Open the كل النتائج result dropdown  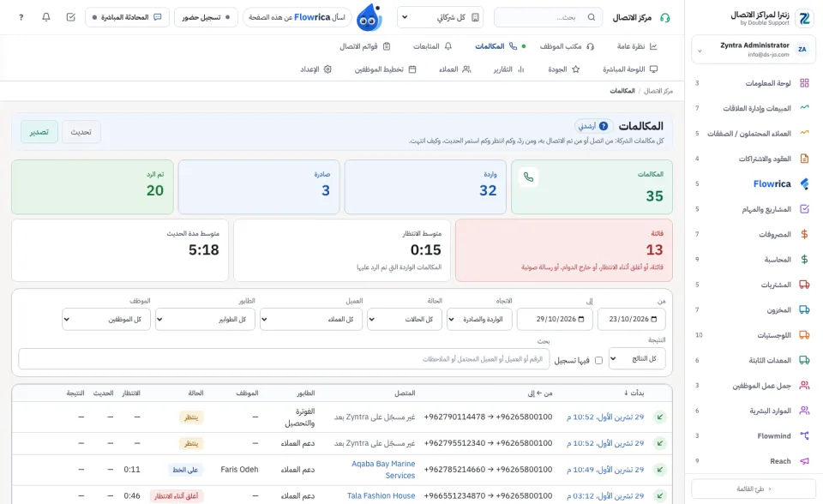tap(637, 358)
